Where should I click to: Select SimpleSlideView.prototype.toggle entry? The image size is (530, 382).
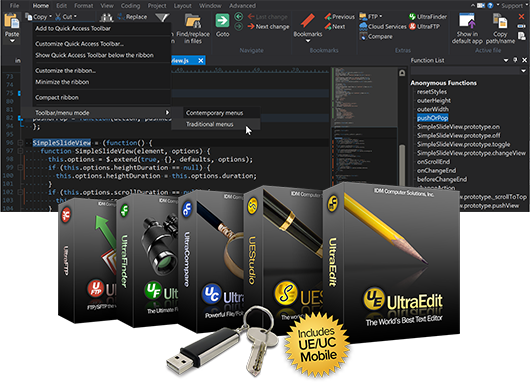(x=463, y=144)
